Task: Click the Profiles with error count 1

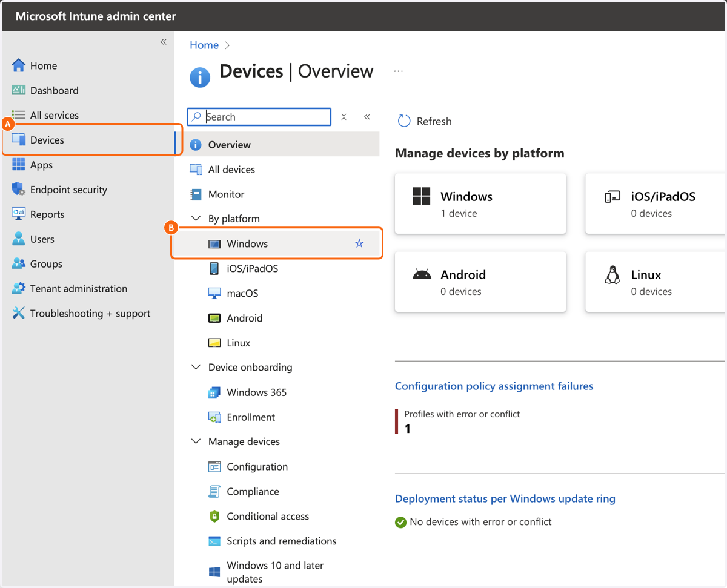Action: pos(408,429)
